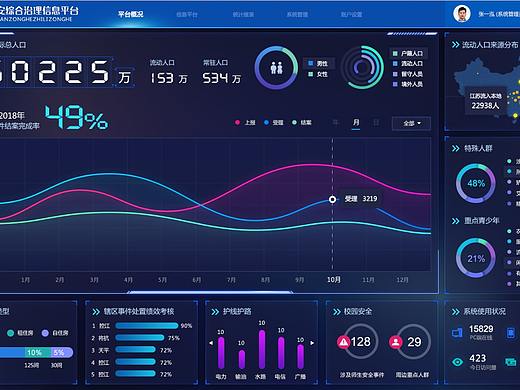Toggle 境外人员 legend item

[408, 84]
